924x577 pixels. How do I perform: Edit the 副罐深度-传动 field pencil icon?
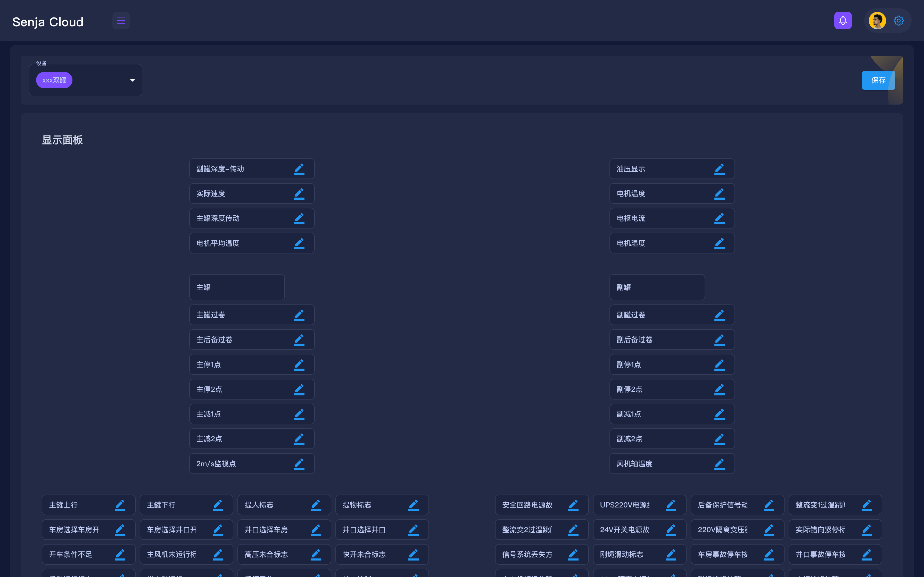pos(299,169)
